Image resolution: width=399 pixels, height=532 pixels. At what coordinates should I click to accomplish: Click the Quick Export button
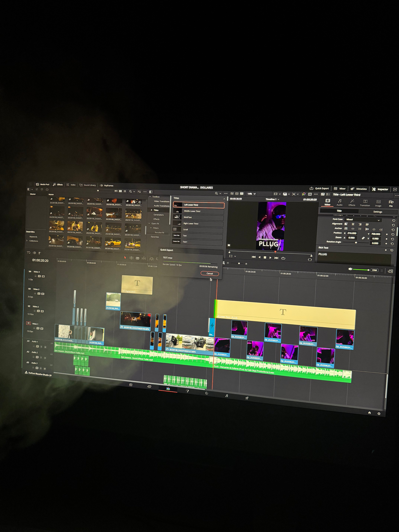tap(319, 189)
